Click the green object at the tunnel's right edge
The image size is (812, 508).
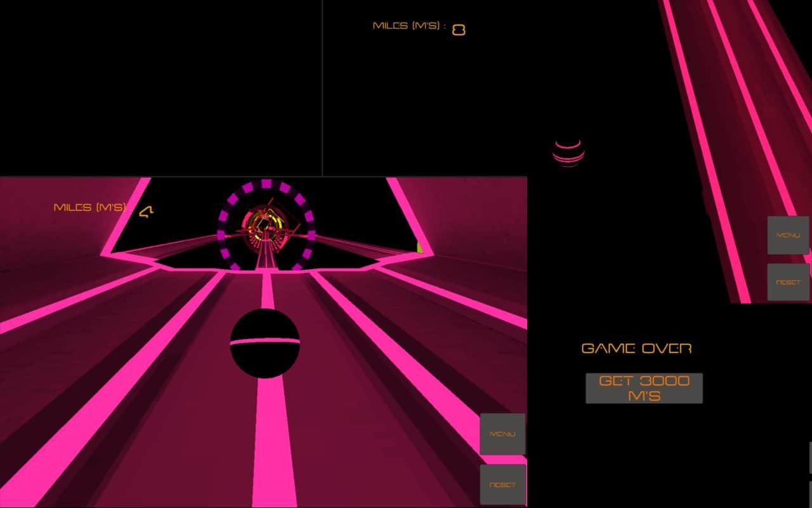[x=419, y=247]
